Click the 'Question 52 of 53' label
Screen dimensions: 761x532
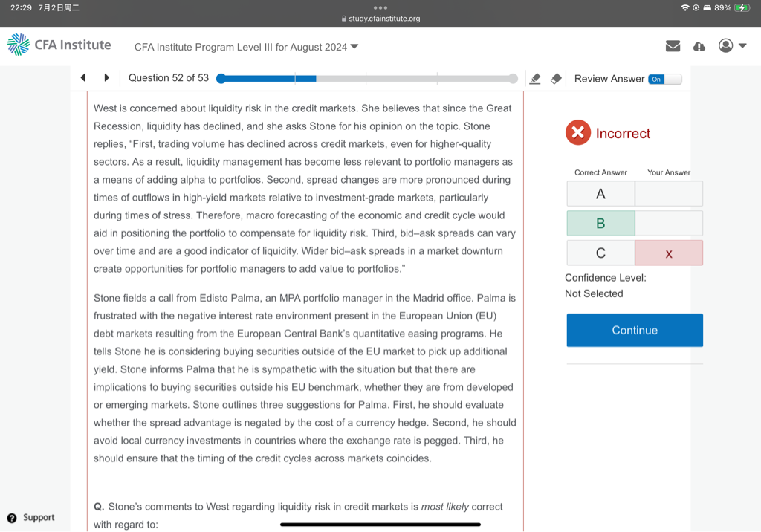[x=169, y=78]
